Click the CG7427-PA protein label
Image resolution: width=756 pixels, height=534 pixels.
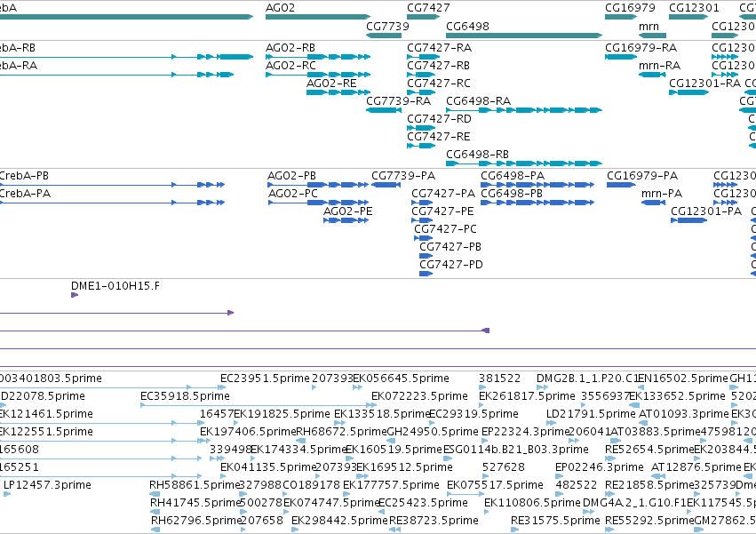click(x=443, y=194)
